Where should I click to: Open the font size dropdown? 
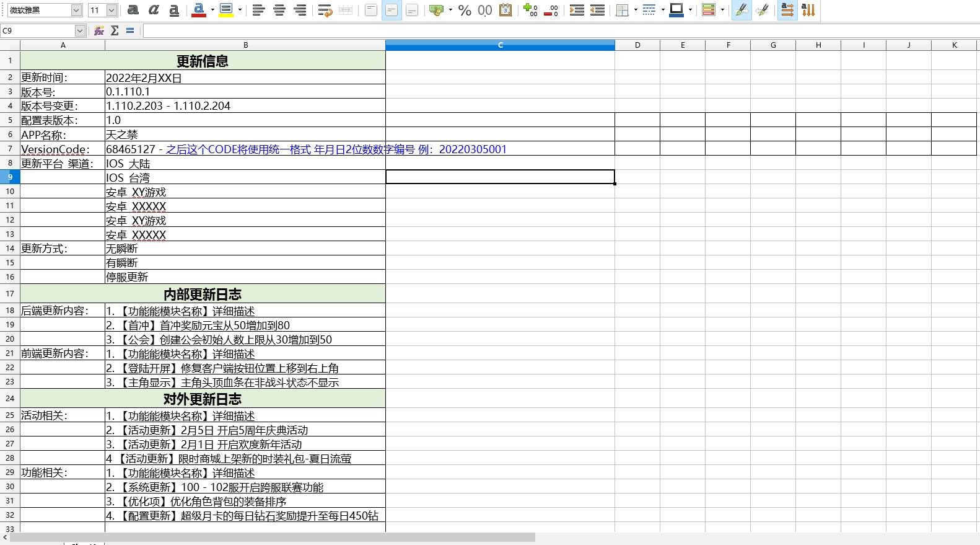click(x=112, y=10)
